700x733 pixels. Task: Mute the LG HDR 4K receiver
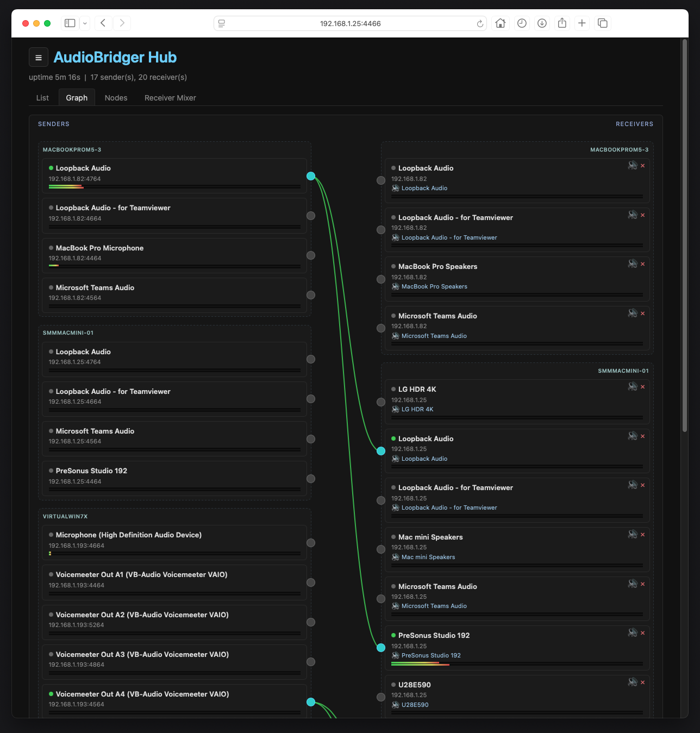tap(633, 386)
